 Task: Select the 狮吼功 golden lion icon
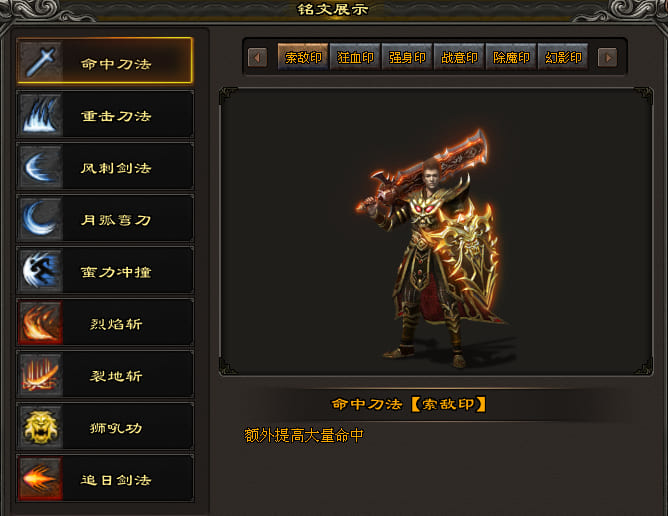[41, 426]
